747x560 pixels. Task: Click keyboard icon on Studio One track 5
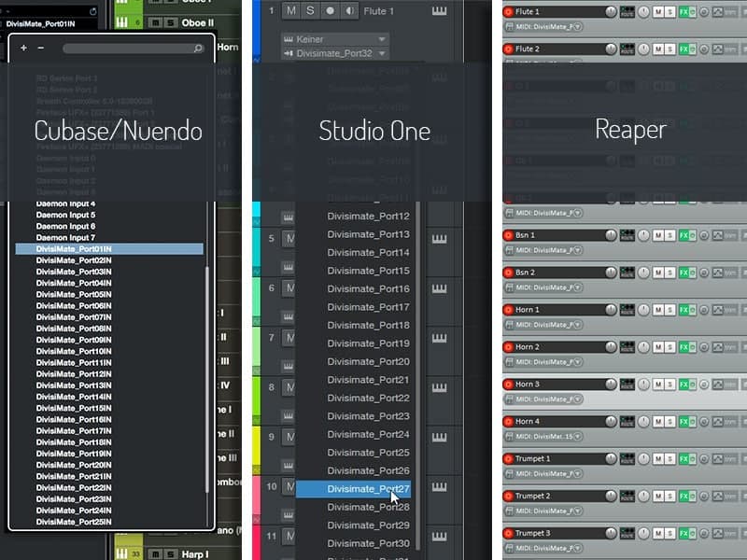coord(439,239)
